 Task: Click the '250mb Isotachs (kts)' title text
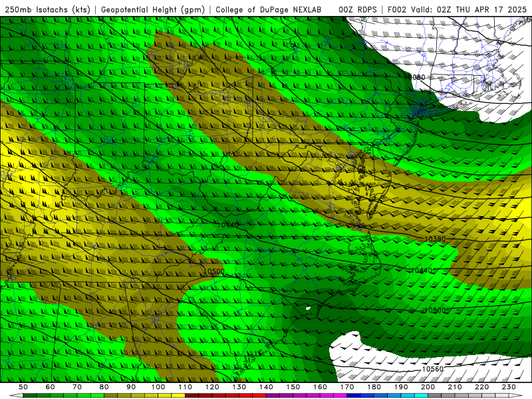[47, 9]
